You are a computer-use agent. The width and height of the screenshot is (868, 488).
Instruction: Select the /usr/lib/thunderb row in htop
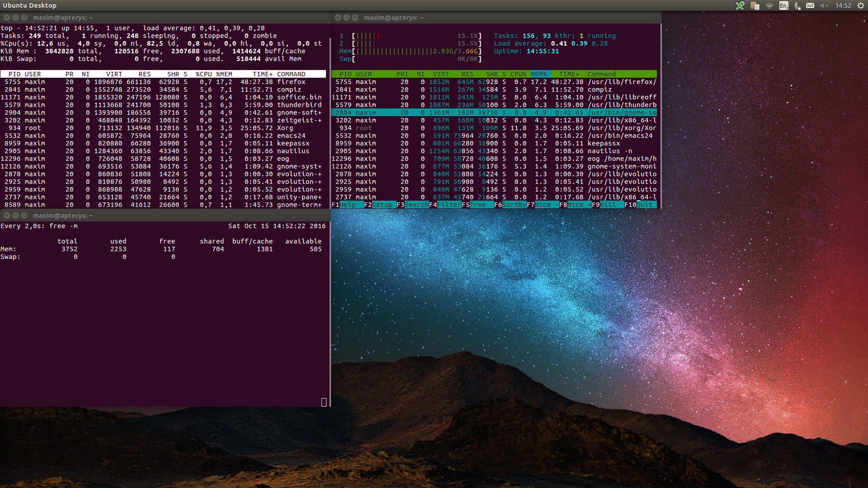[494, 105]
